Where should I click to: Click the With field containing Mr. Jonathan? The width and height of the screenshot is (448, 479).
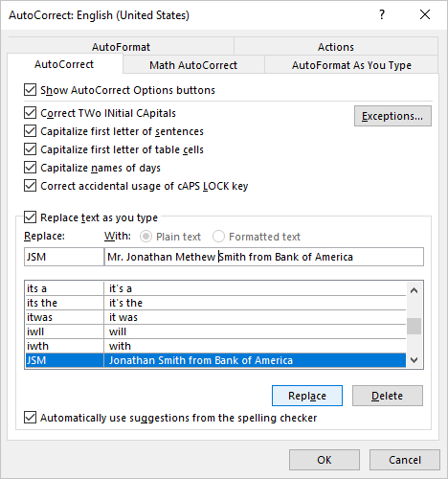[x=264, y=257]
